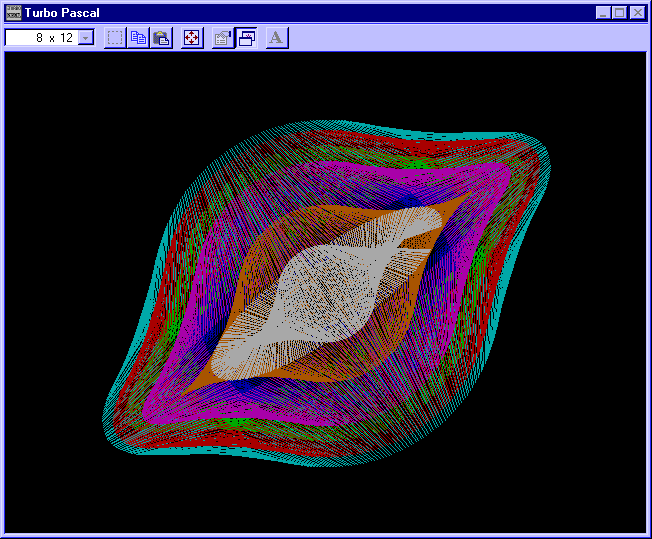Toggle Full Screen mode icon
The width and height of the screenshot is (652, 539).
[192, 38]
